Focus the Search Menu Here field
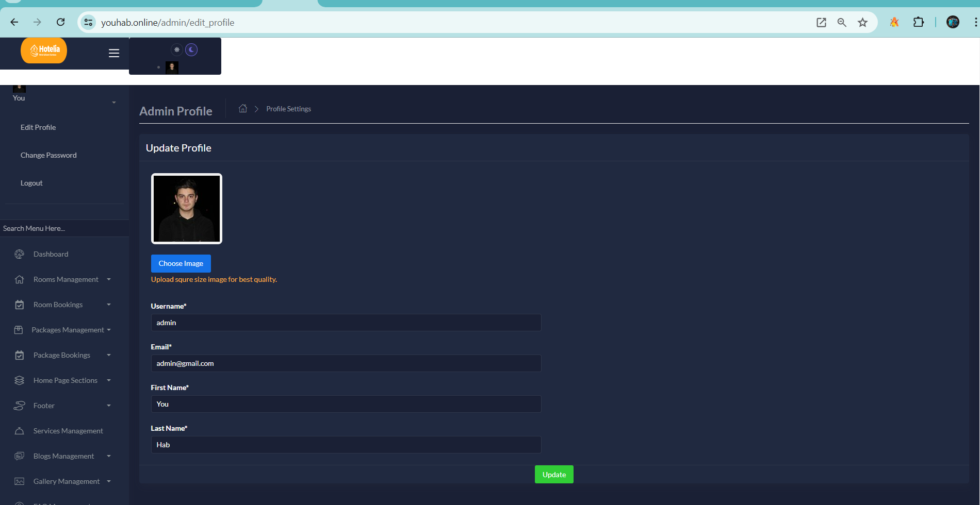The image size is (980, 505). click(x=64, y=228)
